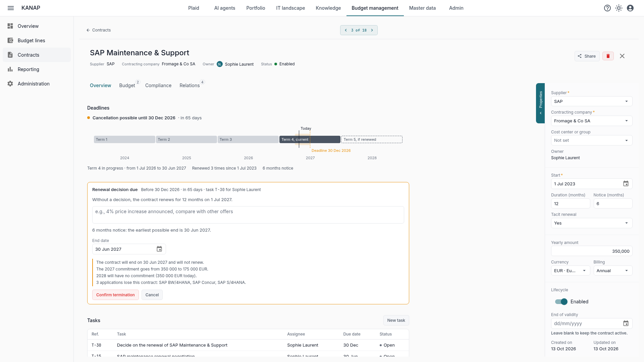This screenshot has width=644, height=362.
Task: Open Reporting in sidebar
Action: click(37, 69)
